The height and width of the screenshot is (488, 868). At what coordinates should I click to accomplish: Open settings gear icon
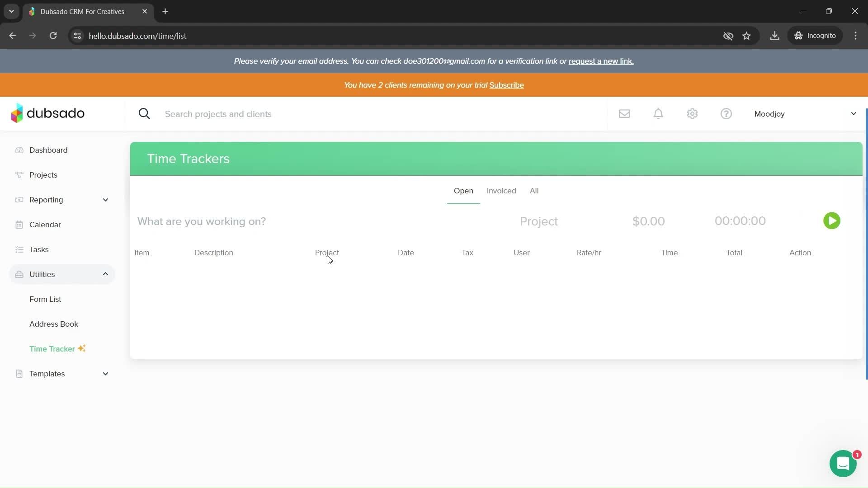[692, 114]
